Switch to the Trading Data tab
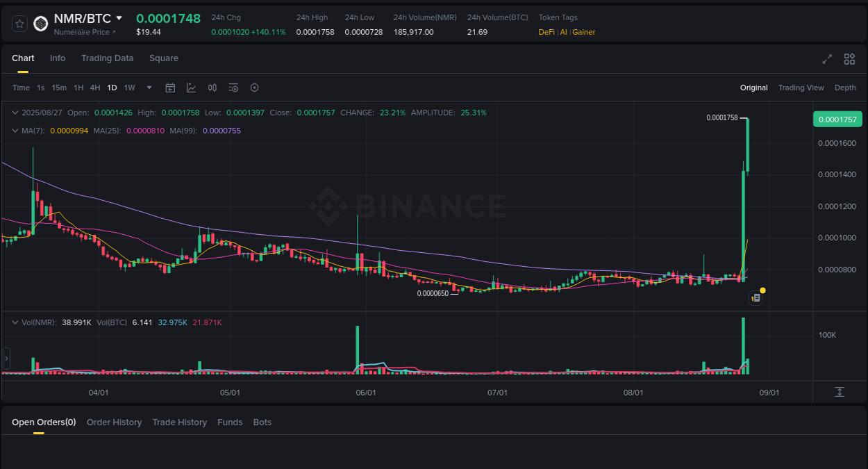 pos(107,58)
